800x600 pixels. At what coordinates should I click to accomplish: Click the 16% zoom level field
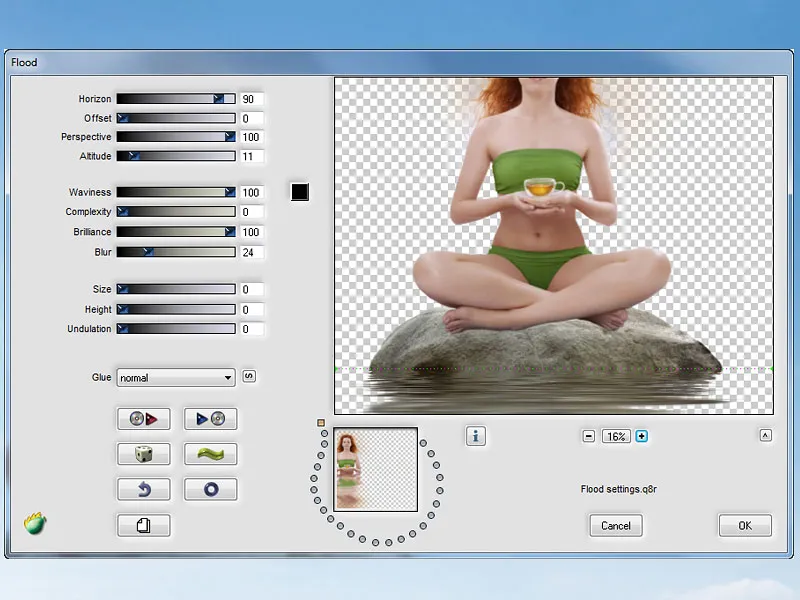point(616,436)
